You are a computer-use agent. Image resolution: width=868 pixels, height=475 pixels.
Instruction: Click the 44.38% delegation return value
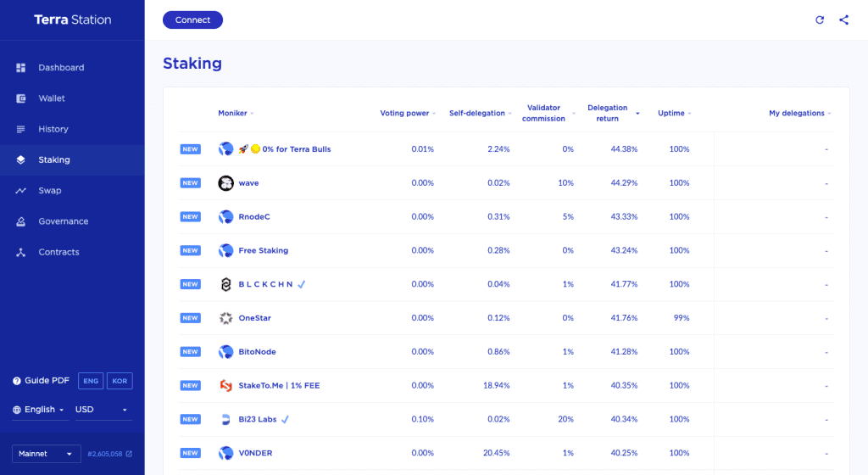[624, 149]
